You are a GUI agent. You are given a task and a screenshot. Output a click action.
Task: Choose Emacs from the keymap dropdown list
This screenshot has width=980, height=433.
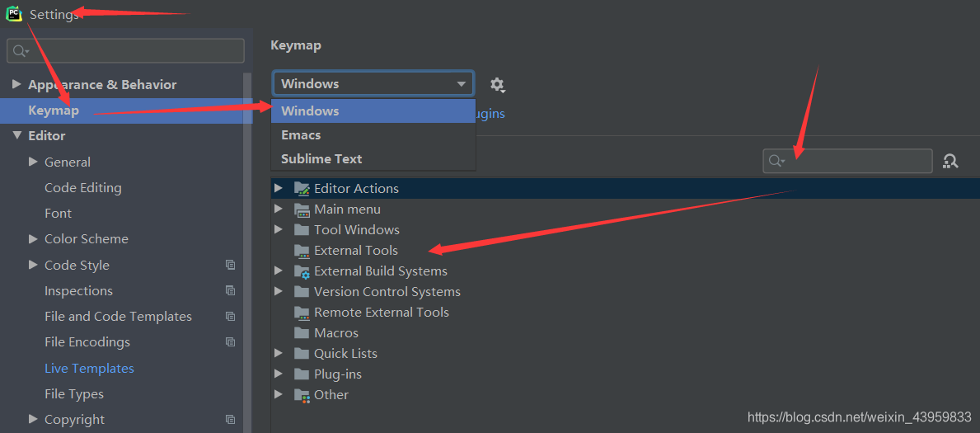point(373,135)
